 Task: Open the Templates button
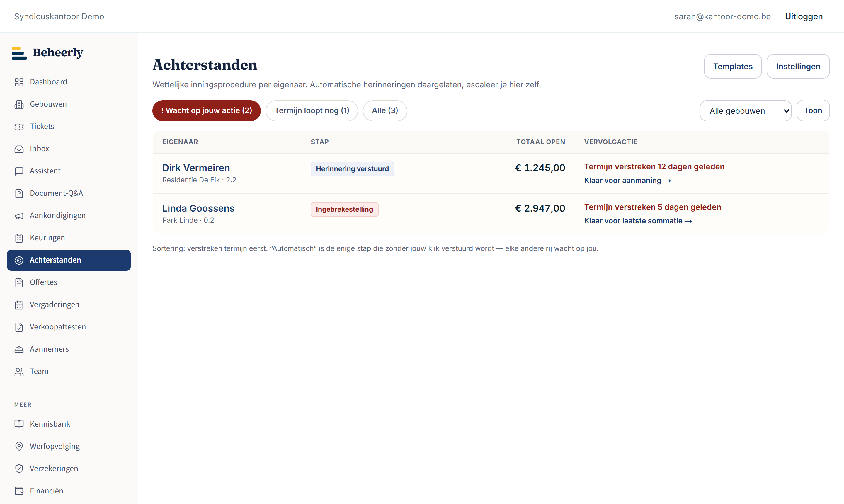point(733,66)
